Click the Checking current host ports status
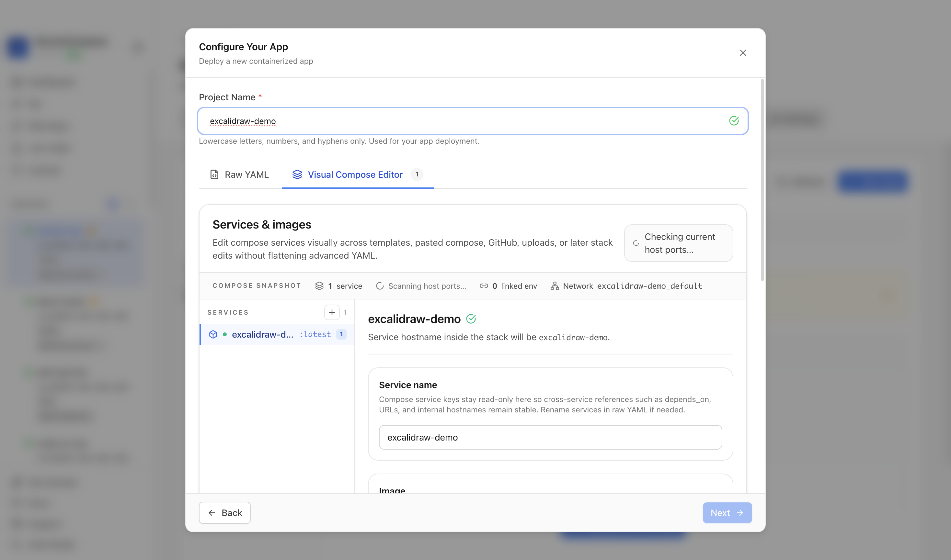The image size is (951, 560). [678, 243]
